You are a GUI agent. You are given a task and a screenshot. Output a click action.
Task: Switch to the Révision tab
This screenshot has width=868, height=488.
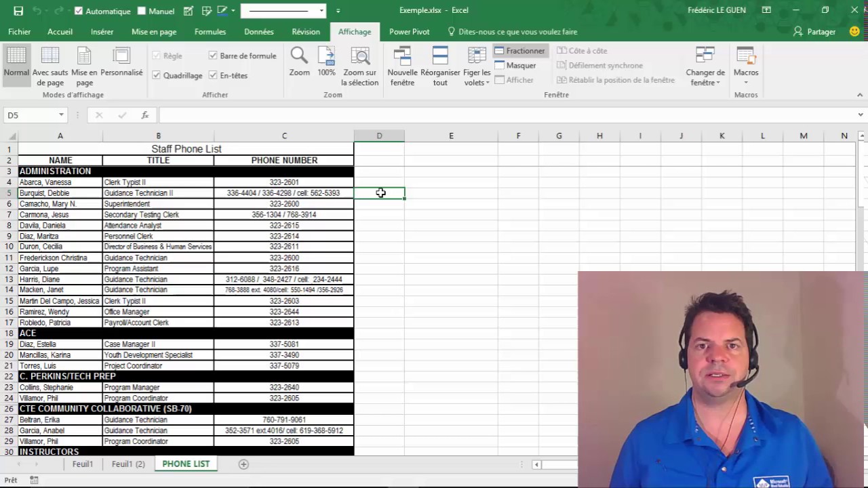306,32
